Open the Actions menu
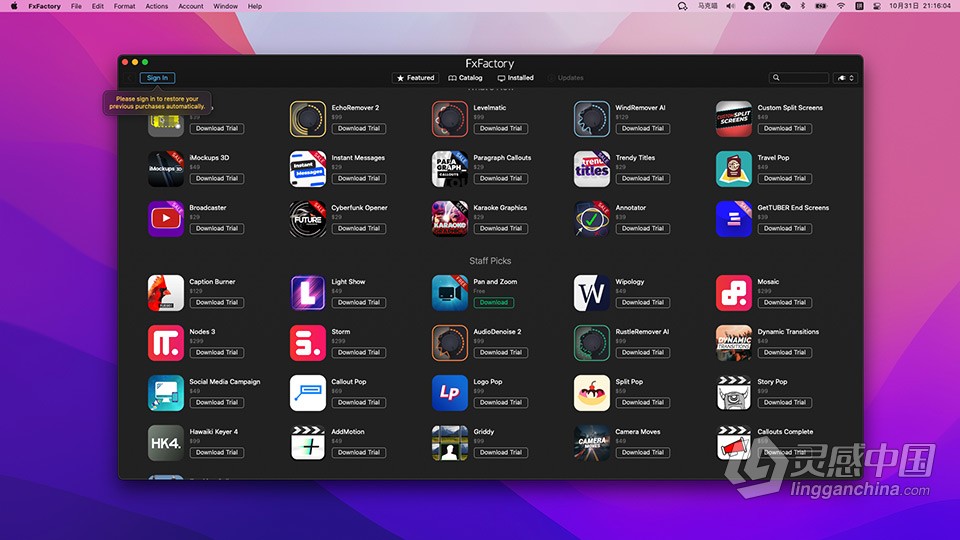 click(157, 6)
